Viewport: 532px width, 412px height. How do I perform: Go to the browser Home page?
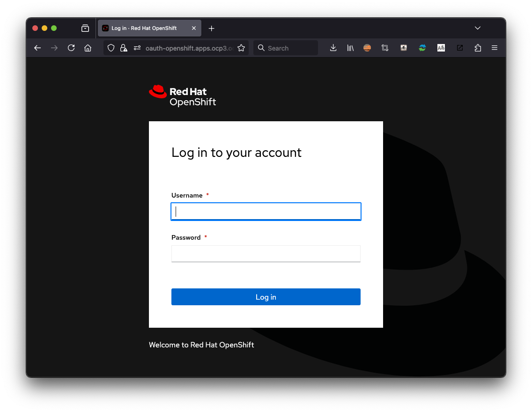tap(88, 48)
